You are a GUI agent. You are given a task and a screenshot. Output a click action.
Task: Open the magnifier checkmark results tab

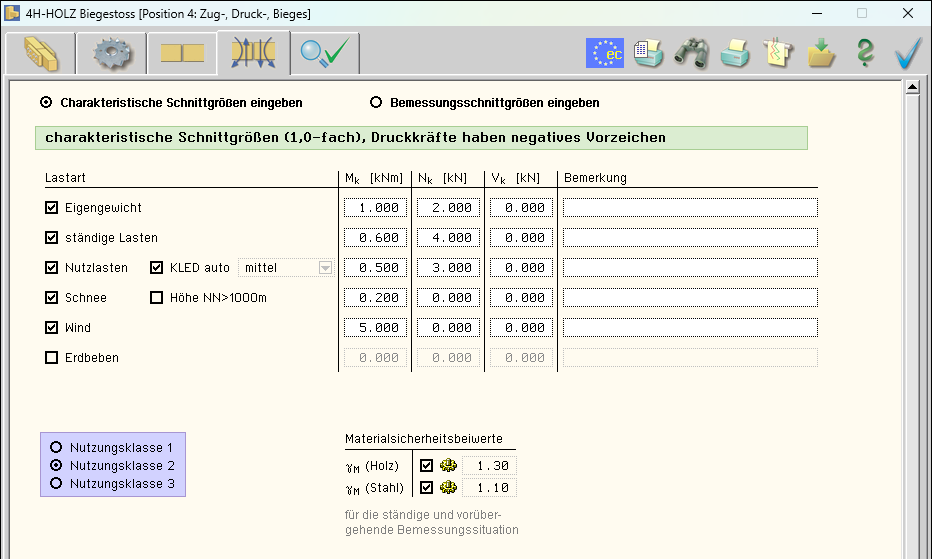coord(328,54)
